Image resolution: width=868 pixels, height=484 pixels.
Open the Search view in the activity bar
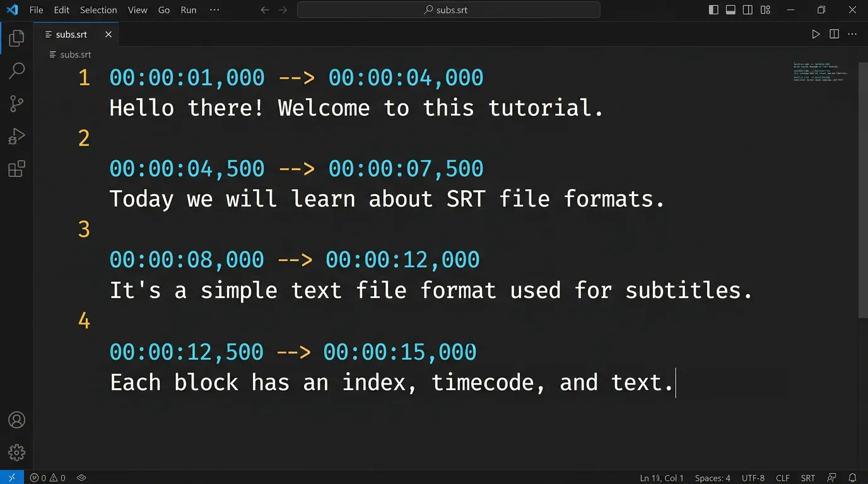(x=16, y=71)
